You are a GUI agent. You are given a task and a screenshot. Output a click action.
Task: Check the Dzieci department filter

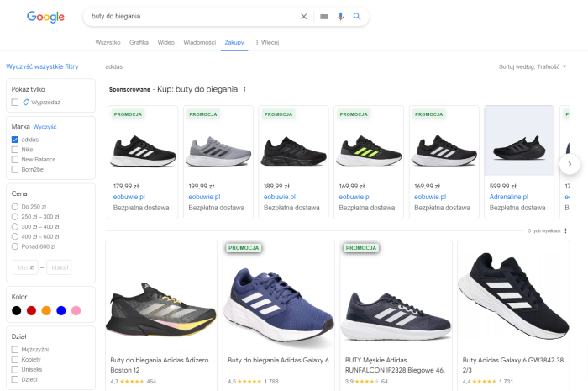tap(15, 379)
